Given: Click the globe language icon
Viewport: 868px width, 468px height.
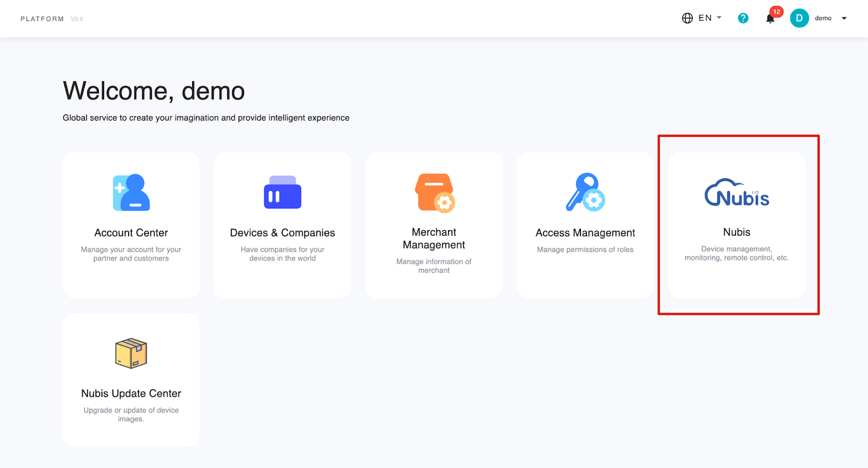Looking at the screenshot, I should click(687, 18).
